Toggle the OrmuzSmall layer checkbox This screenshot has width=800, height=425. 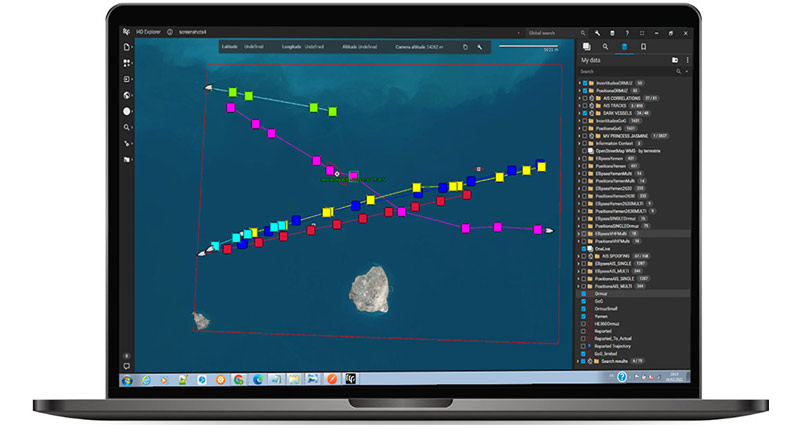pos(585,308)
